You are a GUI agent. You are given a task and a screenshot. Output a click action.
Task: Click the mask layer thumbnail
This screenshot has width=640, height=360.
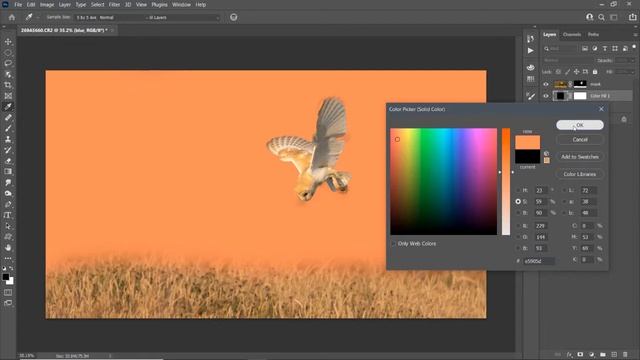[x=560, y=84]
